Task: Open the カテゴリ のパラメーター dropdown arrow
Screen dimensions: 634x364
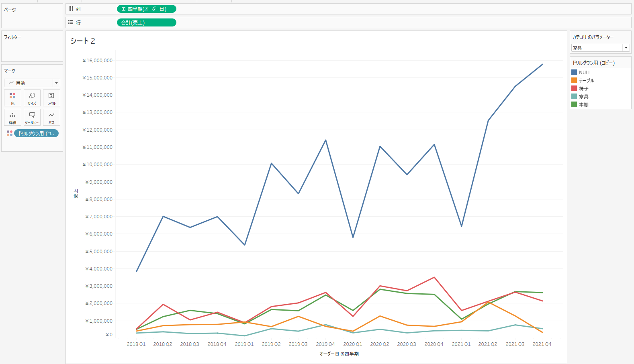Action: point(626,48)
